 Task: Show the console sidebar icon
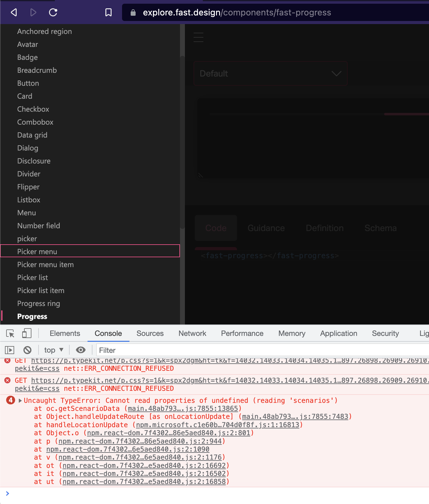(10, 350)
